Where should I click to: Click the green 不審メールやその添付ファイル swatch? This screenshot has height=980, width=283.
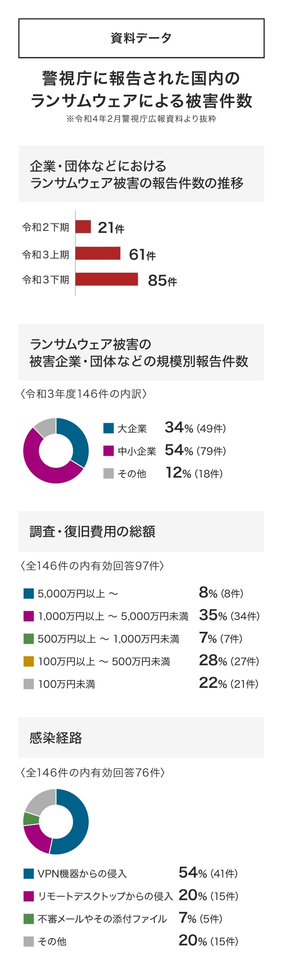point(29,919)
